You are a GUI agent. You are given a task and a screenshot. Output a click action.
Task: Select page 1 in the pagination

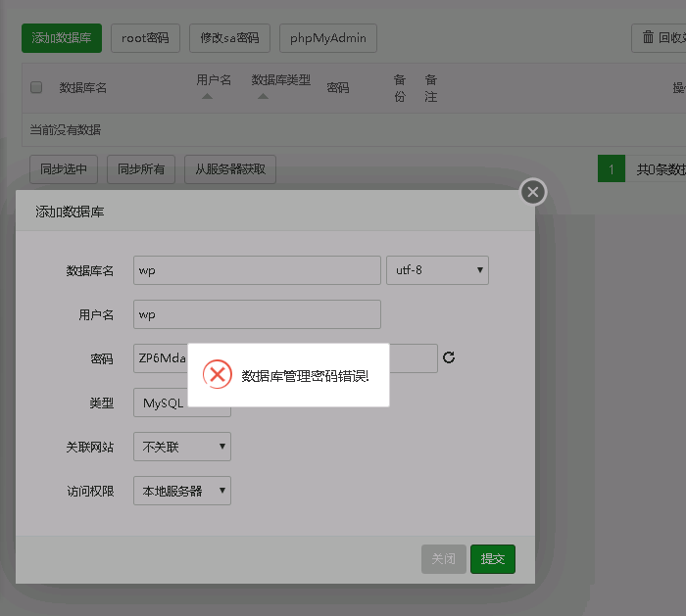click(x=612, y=168)
